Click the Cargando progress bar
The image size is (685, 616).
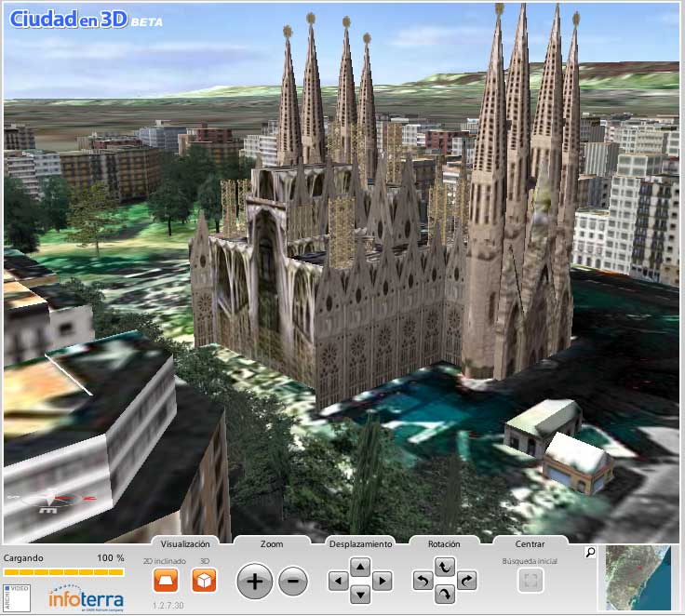pos(64,572)
